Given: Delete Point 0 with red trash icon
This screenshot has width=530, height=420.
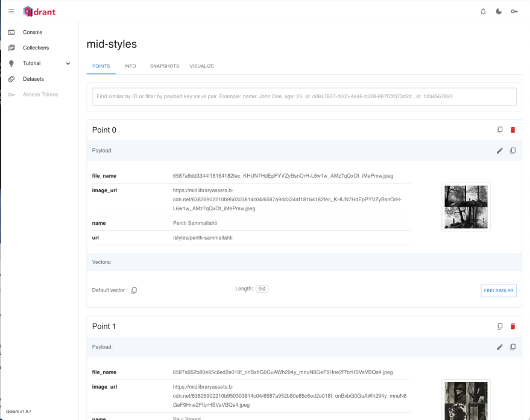Looking at the screenshot, I should point(513,130).
